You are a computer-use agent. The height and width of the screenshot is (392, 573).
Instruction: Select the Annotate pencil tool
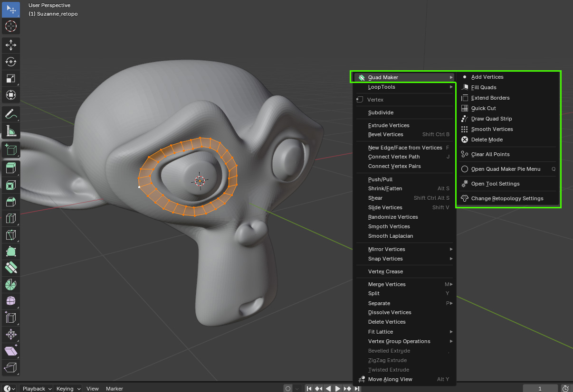[11, 114]
